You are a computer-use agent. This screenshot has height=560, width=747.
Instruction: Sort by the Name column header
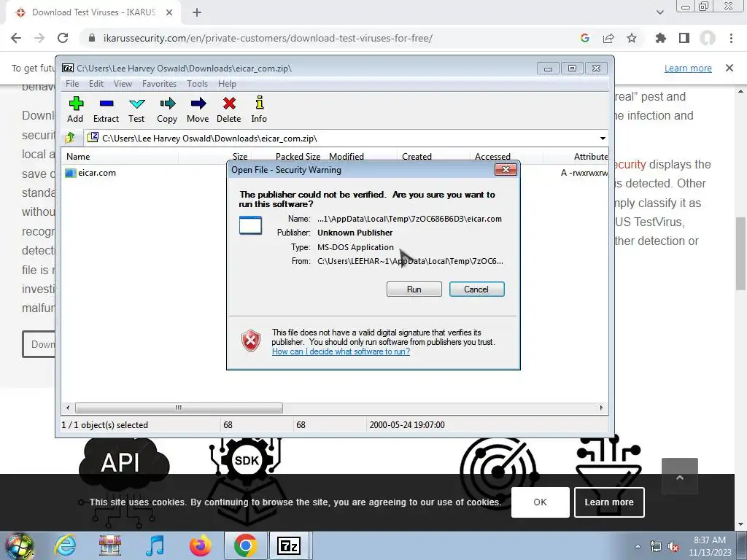[x=120, y=156]
